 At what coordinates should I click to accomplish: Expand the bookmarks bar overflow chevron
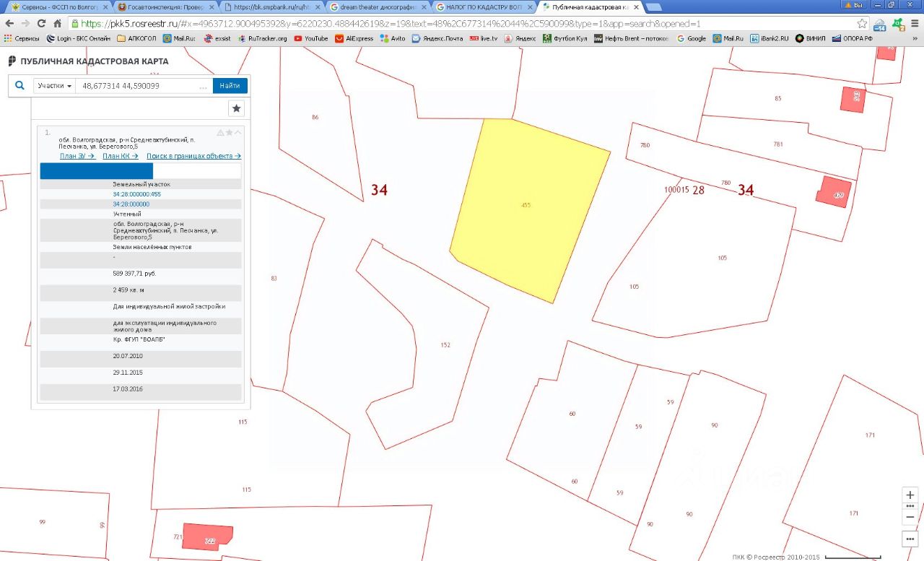[x=915, y=38]
